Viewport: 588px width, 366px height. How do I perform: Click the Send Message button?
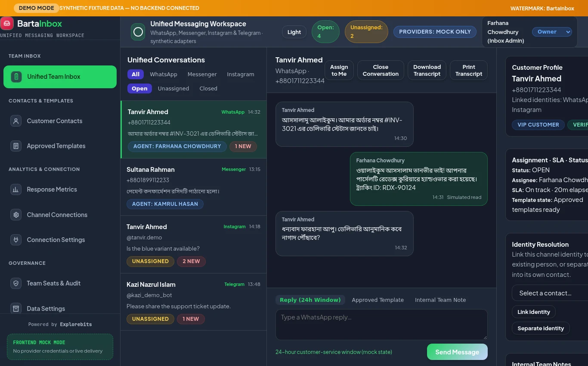click(457, 352)
